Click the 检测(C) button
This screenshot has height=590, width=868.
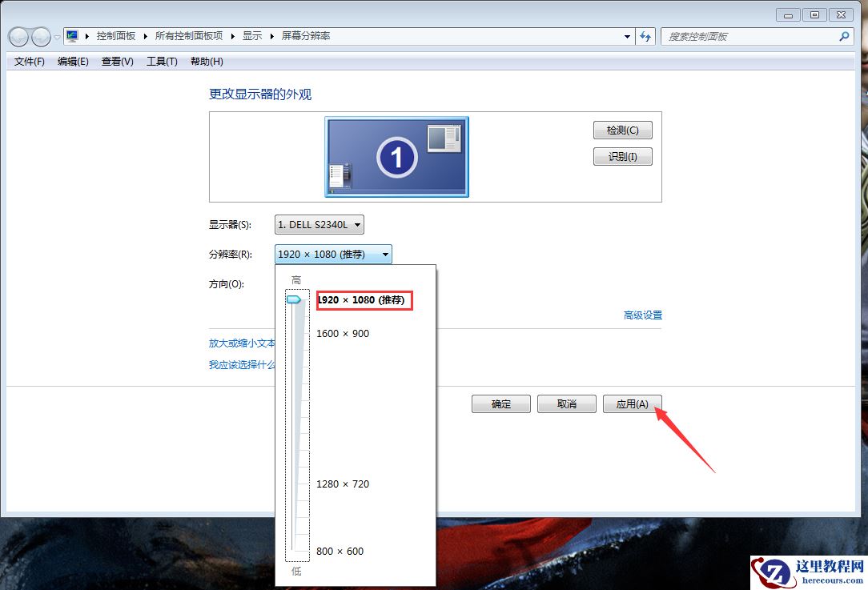(622, 130)
